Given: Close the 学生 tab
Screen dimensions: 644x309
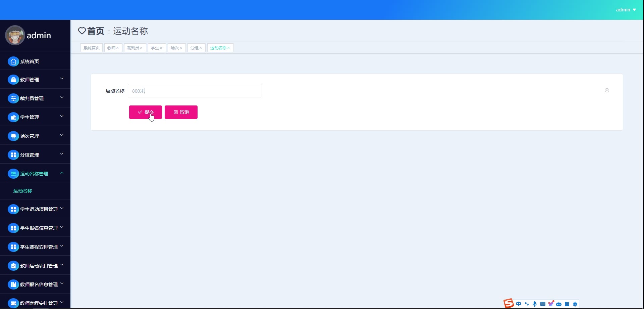Looking at the screenshot, I should point(161,48).
